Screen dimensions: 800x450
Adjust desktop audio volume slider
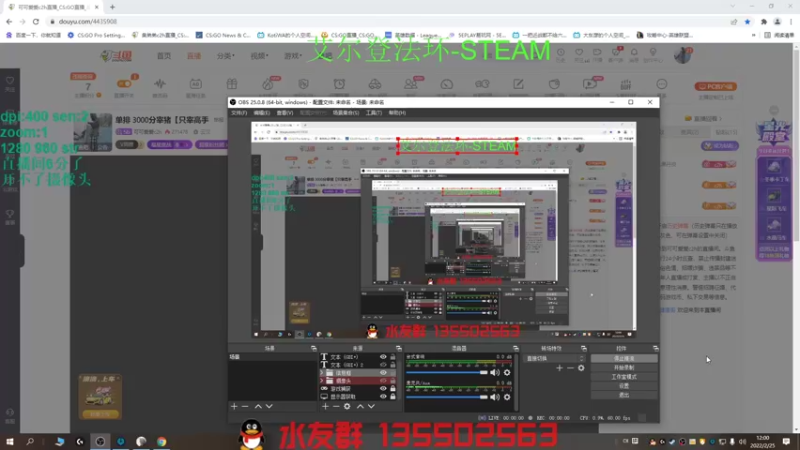[447, 372]
